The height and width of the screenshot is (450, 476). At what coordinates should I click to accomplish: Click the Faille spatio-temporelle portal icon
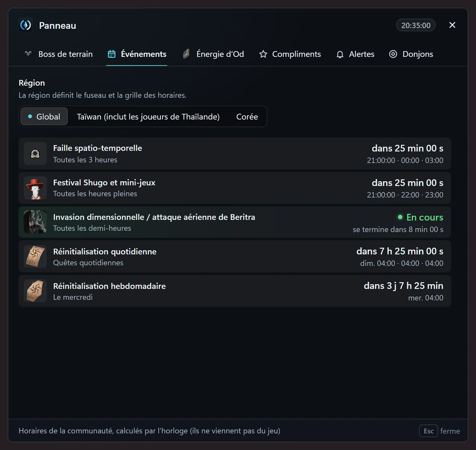[35, 153]
